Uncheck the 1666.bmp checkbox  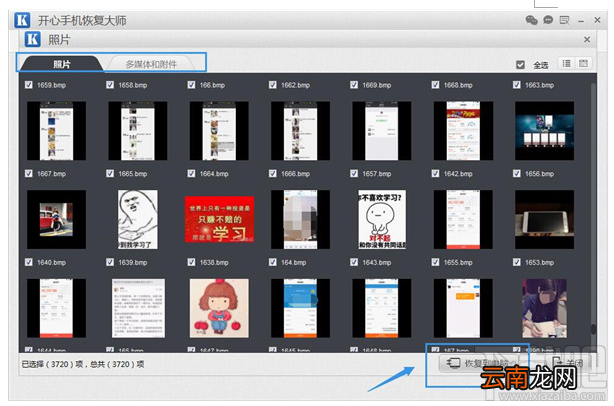click(x=273, y=173)
